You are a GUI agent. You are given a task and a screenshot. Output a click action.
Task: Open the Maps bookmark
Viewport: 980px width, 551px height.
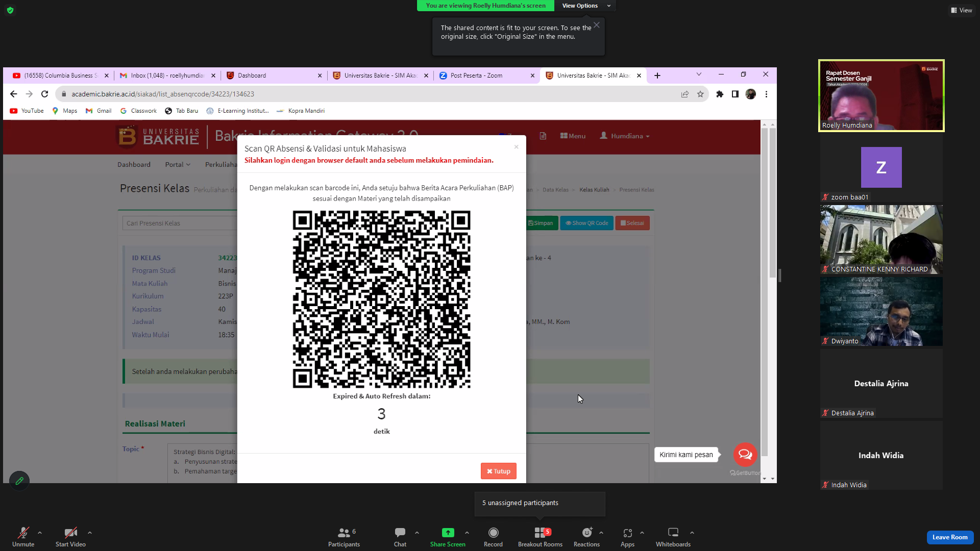coord(65,111)
